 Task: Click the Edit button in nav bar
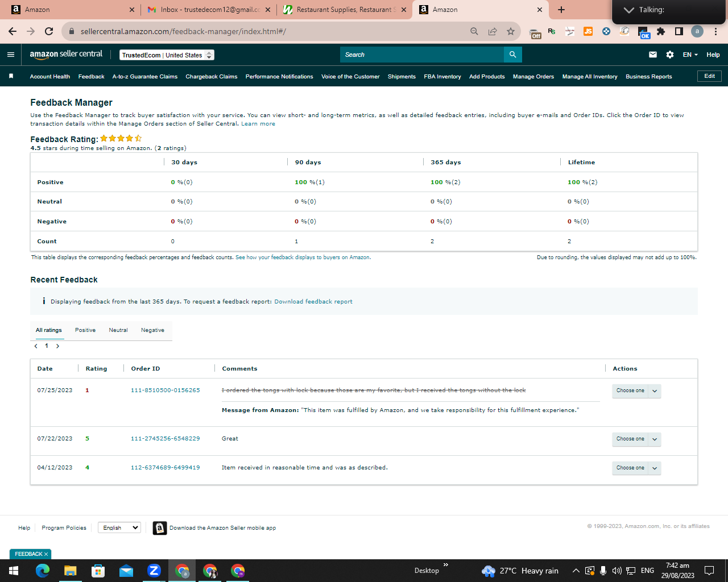click(x=709, y=76)
